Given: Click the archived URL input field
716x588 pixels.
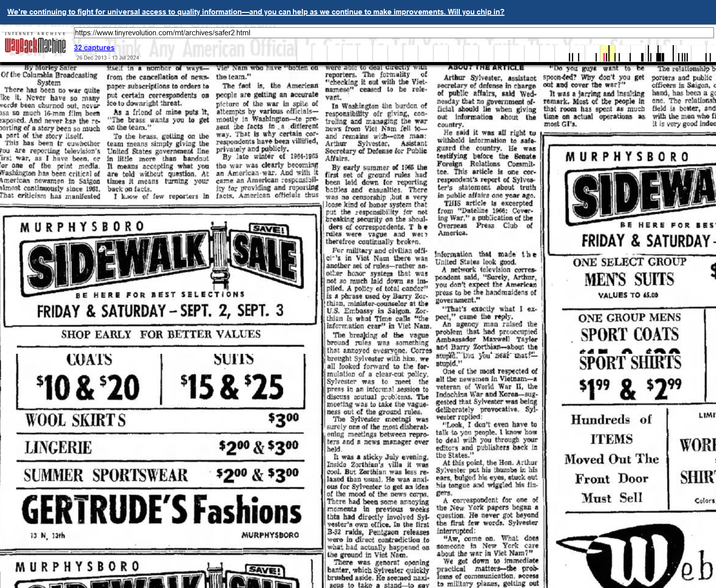Looking at the screenshot, I should pyautogui.click(x=393, y=33).
